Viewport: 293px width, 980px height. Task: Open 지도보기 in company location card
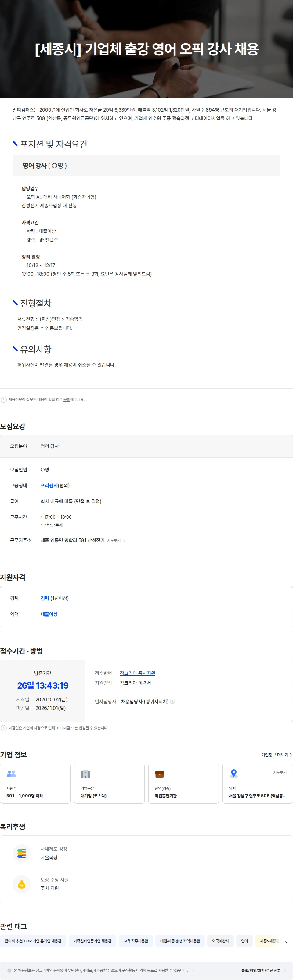click(280, 772)
